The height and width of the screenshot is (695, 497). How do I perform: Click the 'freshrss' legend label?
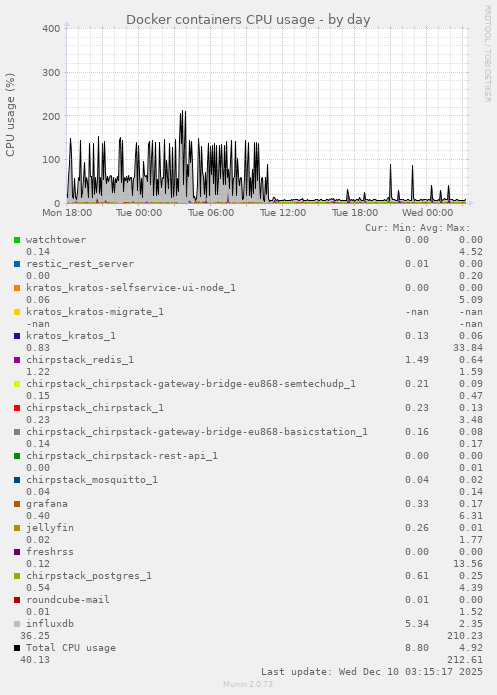coord(50,551)
